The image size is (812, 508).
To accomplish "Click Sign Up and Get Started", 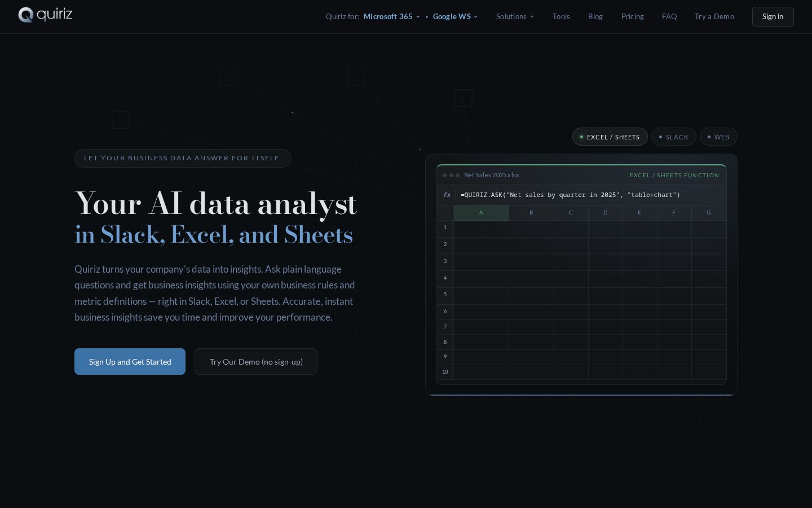I will pos(130,362).
